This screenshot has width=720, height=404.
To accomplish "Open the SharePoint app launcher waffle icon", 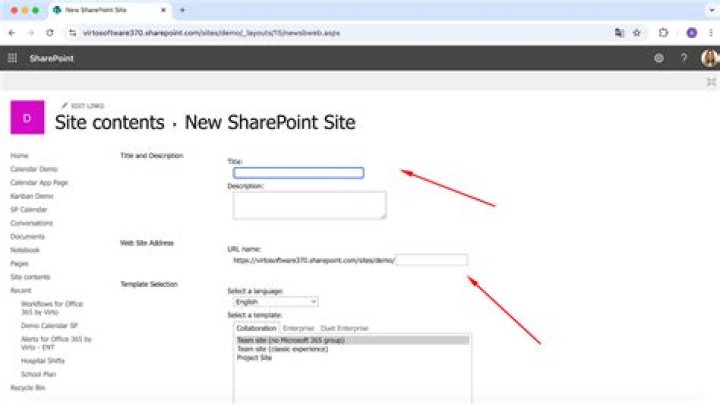I will 12,58.
